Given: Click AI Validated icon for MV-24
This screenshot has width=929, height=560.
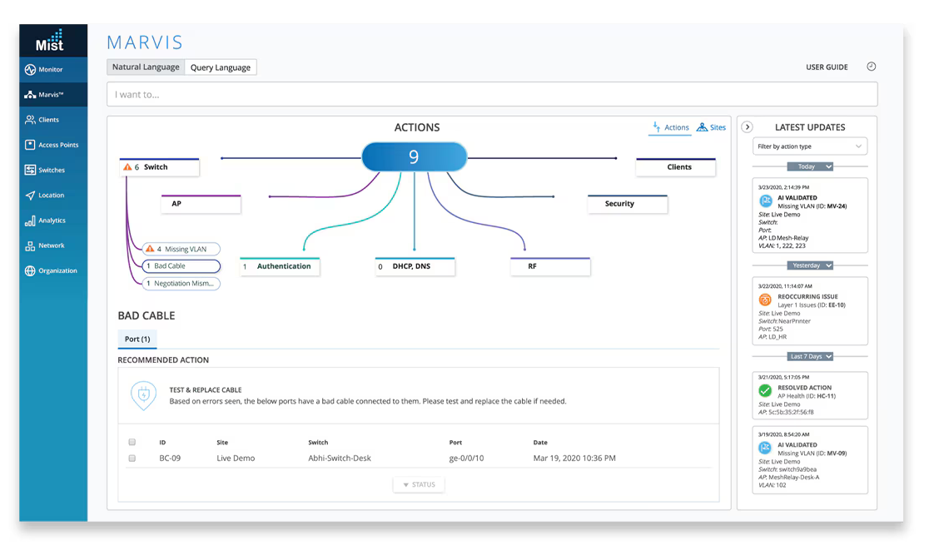Looking at the screenshot, I should click(766, 201).
